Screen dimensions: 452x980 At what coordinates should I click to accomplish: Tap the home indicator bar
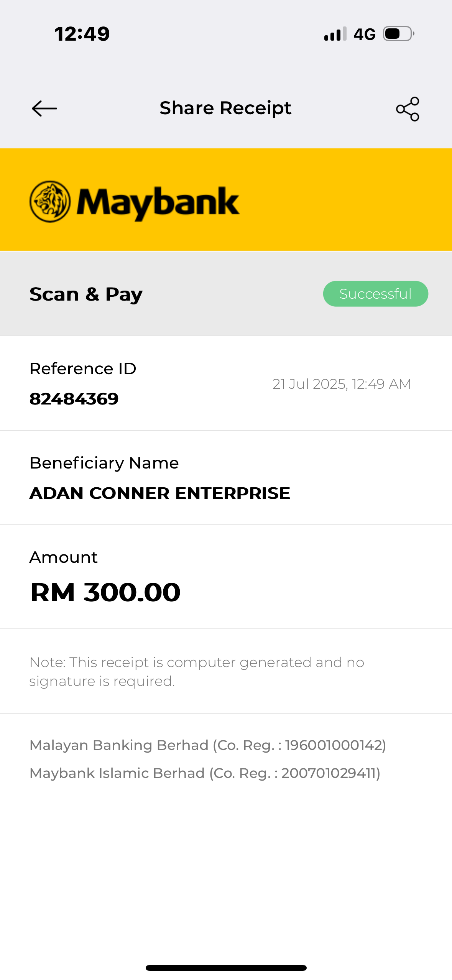pyautogui.click(x=226, y=968)
